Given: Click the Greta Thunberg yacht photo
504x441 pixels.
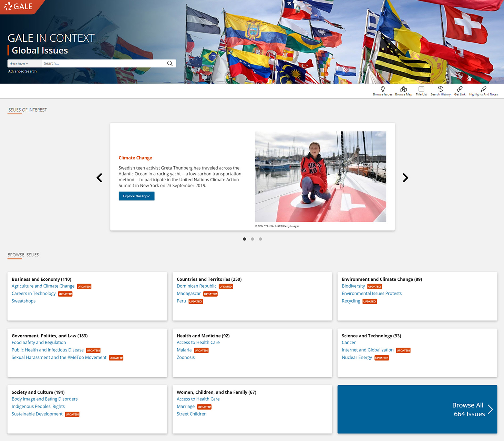Looking at the screenshot, I should pos(320,176).
